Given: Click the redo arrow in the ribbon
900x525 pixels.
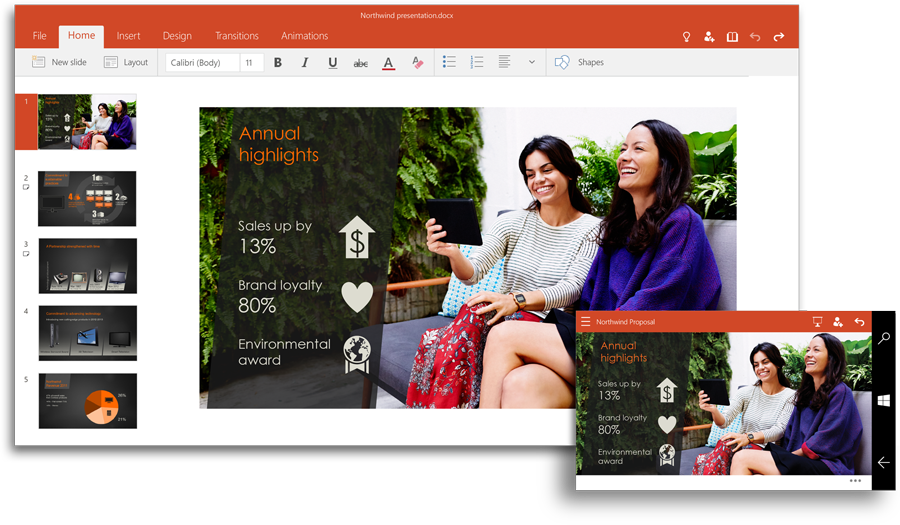Looking at the screenshot, I should 778,37.
